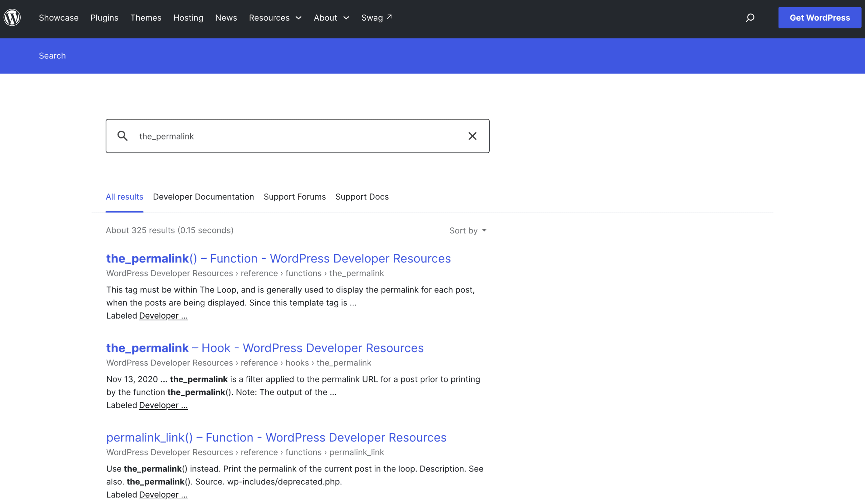Screen dimensions: 865x504
Task: Click the 'About 325 results' count text
Action: (x=170, y=230)
